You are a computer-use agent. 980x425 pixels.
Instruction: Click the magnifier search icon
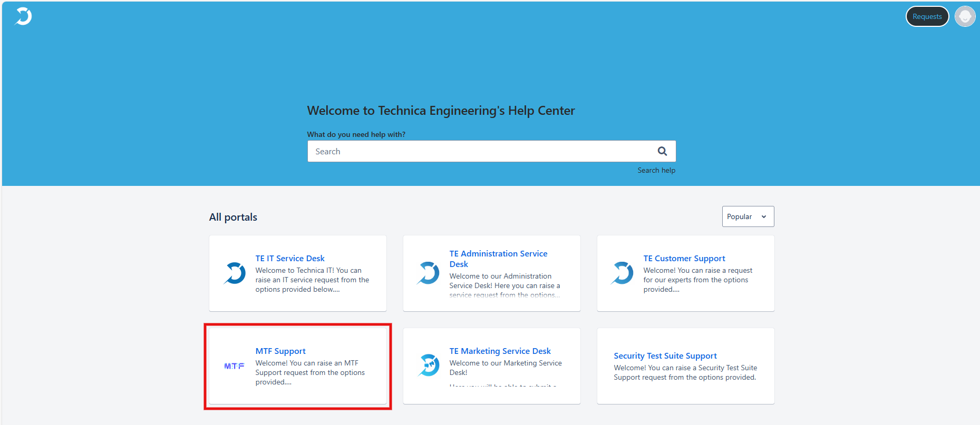(662, 151)
